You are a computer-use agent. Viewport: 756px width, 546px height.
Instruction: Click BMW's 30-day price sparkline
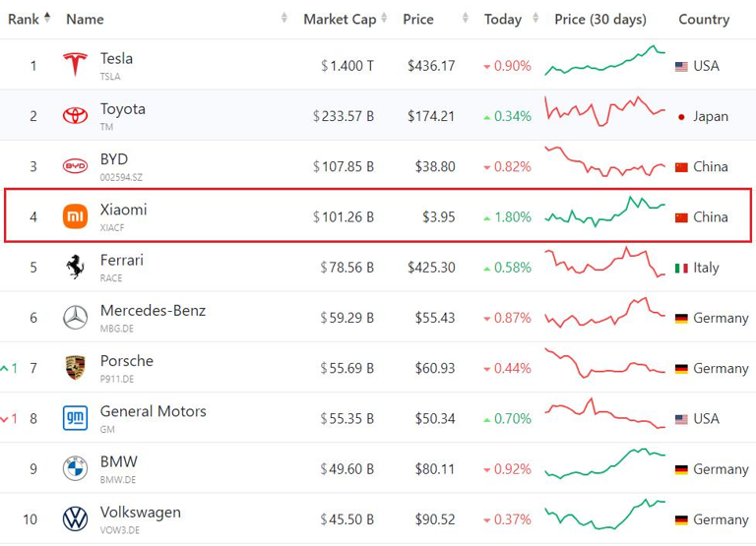pos(605,463)
